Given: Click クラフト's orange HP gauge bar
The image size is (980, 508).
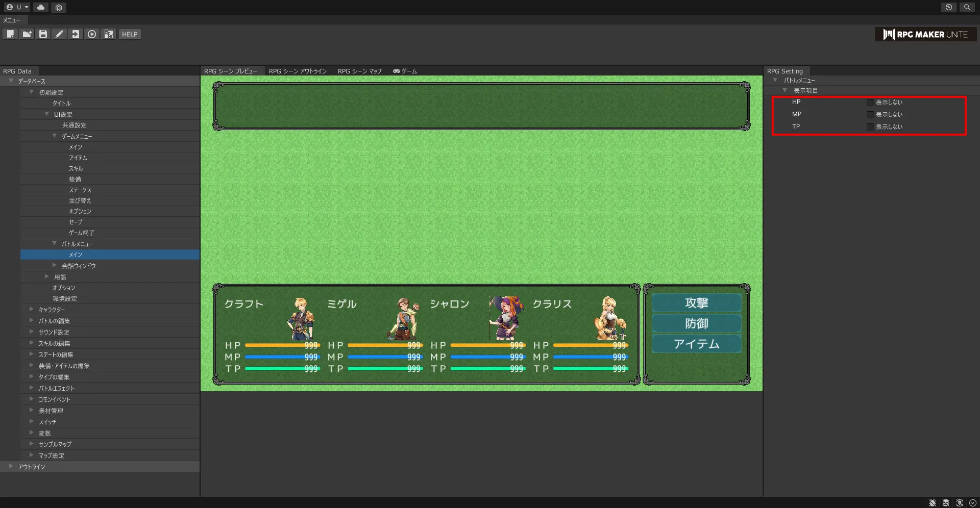Looking at the screenshot, I should 276,345.
